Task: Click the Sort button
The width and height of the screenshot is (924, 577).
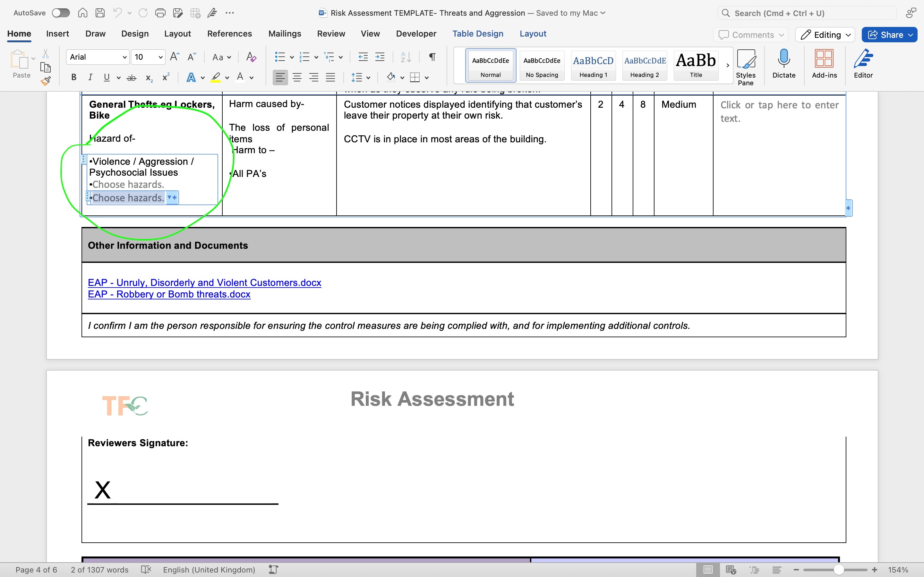Action: (406, 56)
